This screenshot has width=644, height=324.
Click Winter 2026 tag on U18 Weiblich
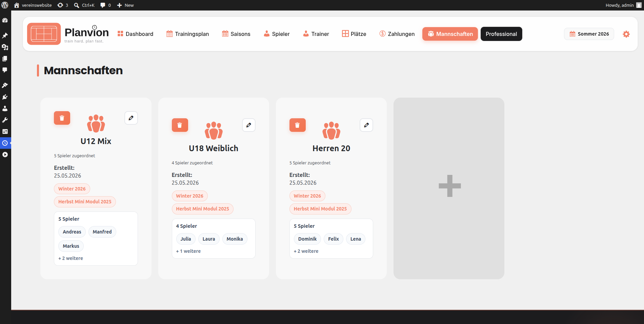click(189, 196)
